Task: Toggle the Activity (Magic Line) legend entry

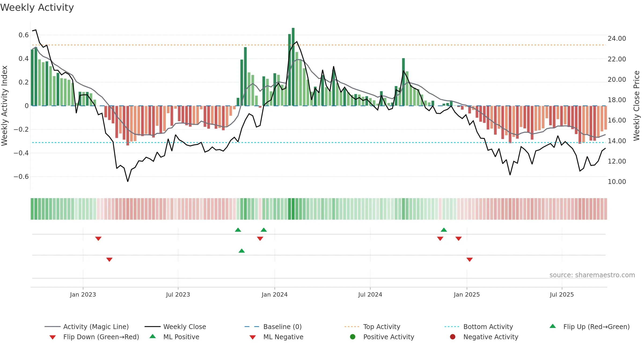Action: click(x=87, y=327)
